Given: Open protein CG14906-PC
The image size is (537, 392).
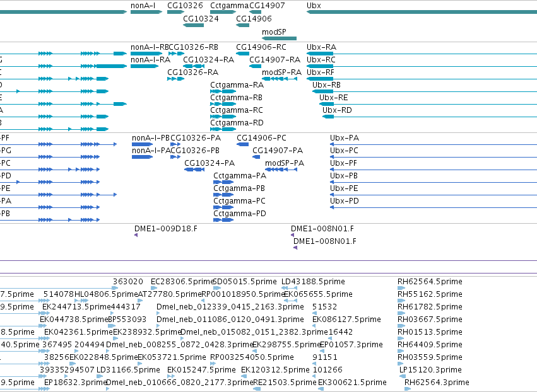Looking at the screenshot, I should 261,138.
